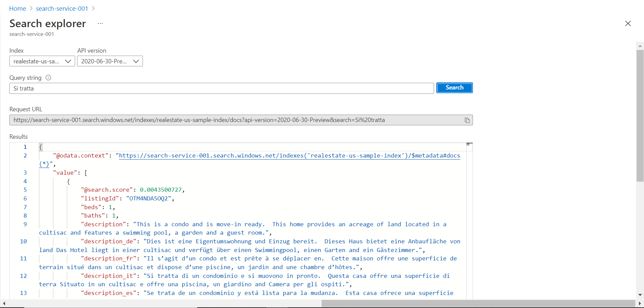Click the Query string info icon
Screen dimensions: 644x308
(48, 78)
